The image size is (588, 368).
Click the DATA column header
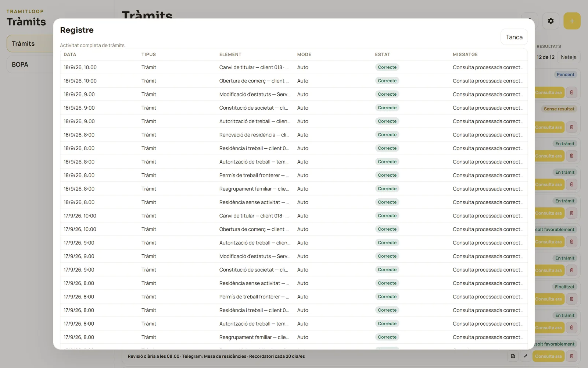pyautogui.click(x=70, y=54)
